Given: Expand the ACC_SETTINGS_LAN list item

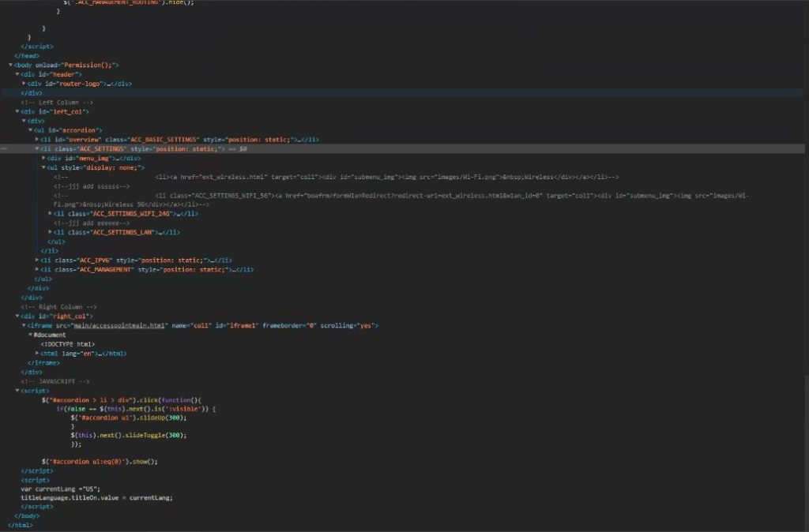Looking at the screenshot, I should (x=50, y=233).
